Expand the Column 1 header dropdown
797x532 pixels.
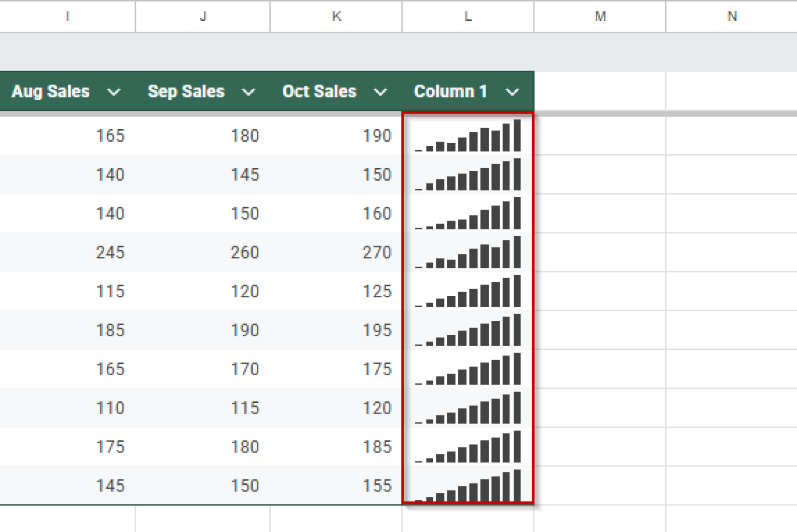(x=513, y=92)
